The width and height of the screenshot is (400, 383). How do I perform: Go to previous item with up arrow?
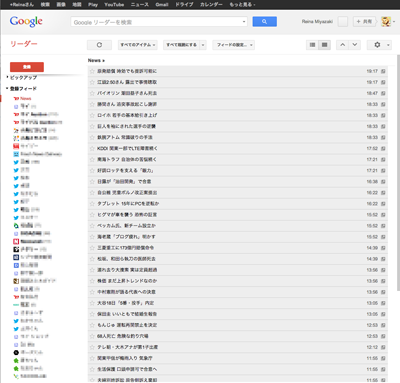coord(342,45)
